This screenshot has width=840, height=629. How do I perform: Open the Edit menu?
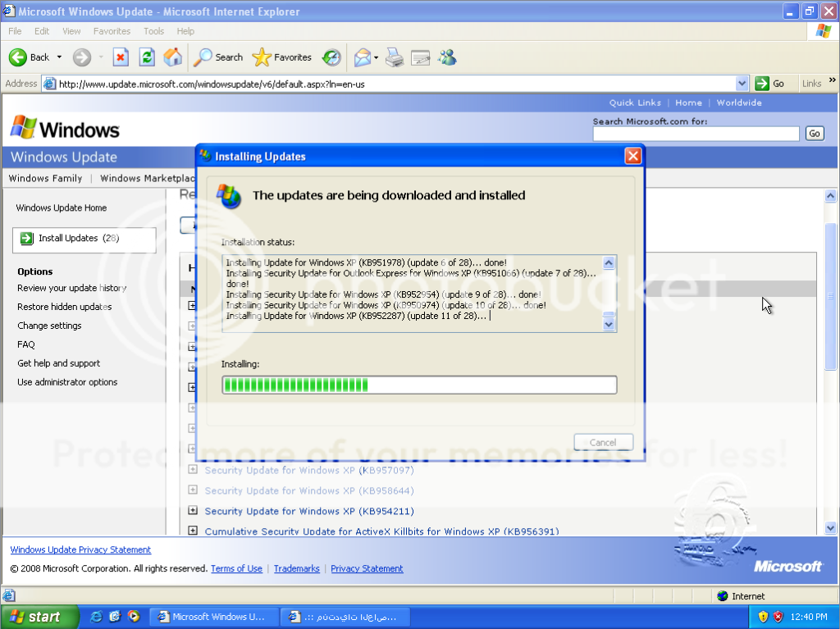42,31
